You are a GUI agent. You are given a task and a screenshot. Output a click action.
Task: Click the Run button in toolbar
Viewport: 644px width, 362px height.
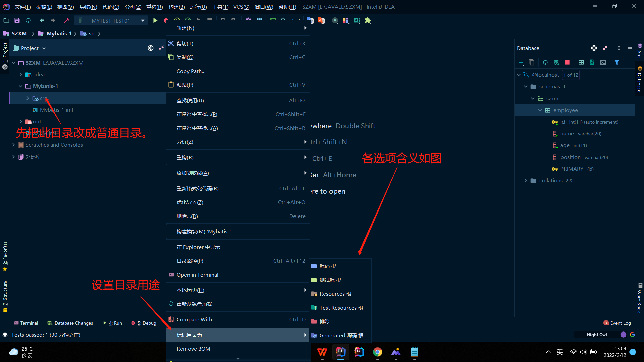point(155,21)
